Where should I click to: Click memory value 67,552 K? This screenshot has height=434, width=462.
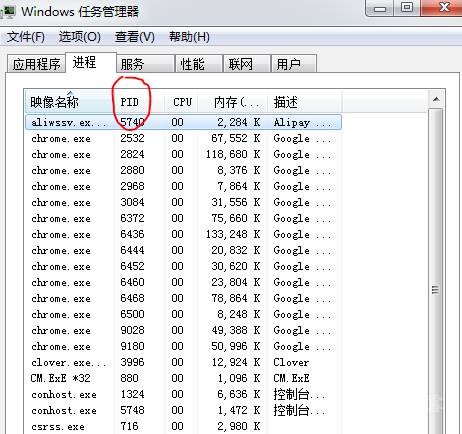[x=236, y=138]
